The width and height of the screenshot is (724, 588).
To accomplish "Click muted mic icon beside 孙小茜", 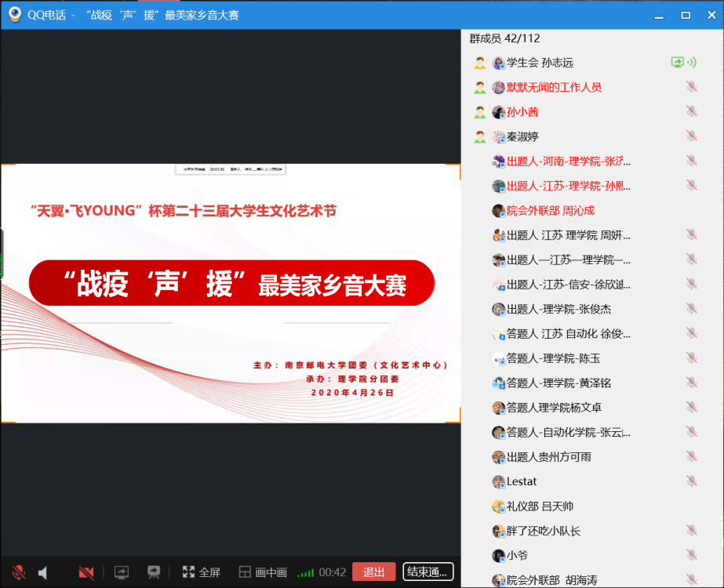I will tap(691, 112).
